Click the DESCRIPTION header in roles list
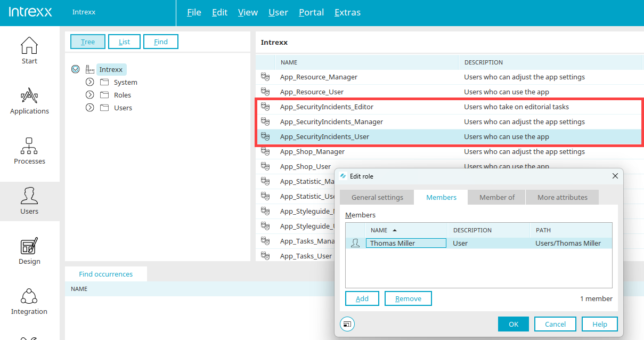 pos(551,62)
